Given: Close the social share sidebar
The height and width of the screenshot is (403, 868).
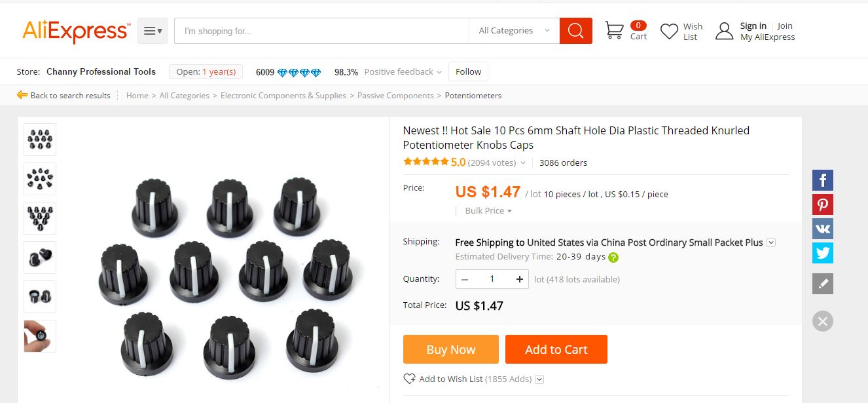Looking at the screenshot, I should click(x=822, y=321).
